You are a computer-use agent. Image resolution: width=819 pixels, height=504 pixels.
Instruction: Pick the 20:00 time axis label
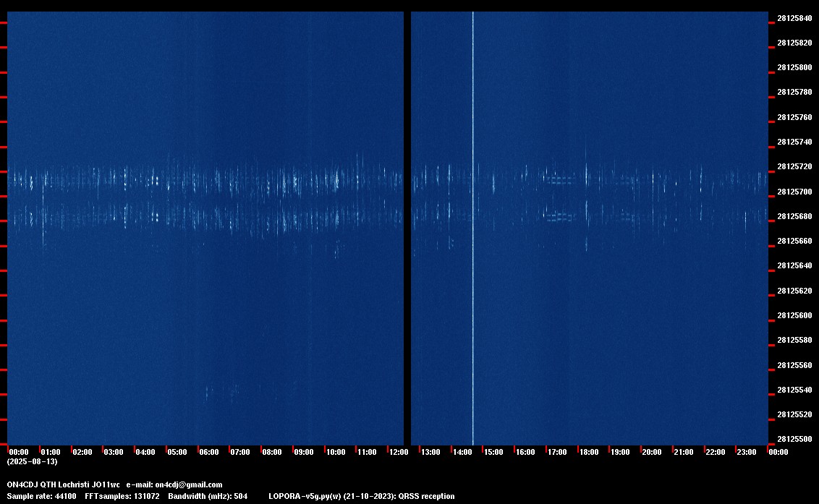pyautogui.click(x=652, y=452)
